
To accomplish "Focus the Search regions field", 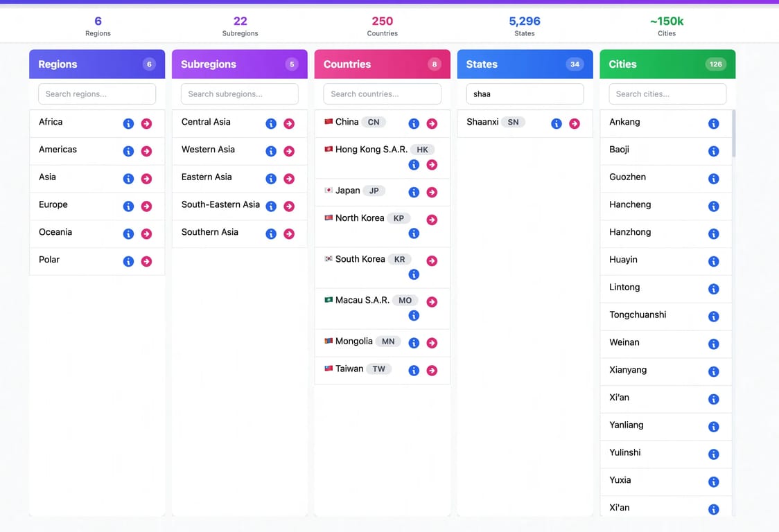I will 97,94.
